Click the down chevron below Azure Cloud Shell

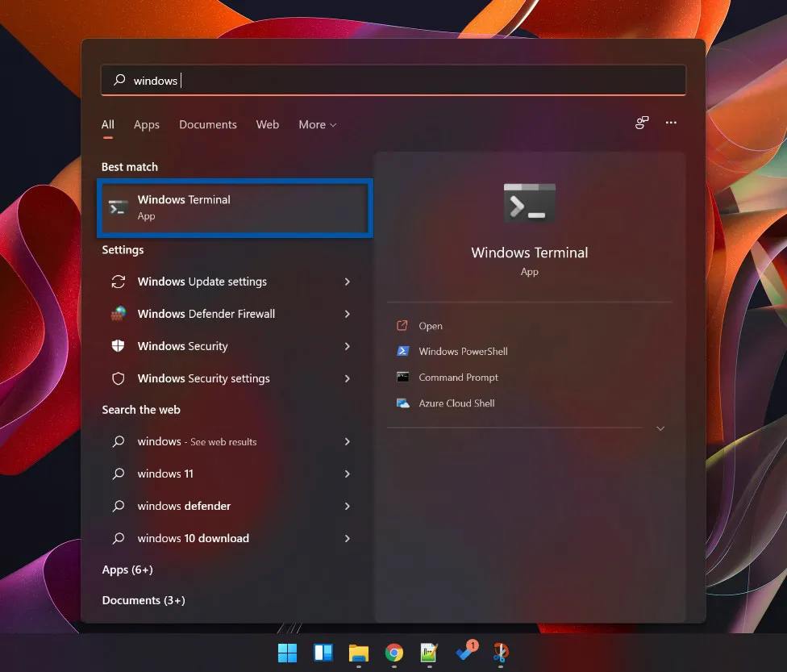[x=660, y=428]
